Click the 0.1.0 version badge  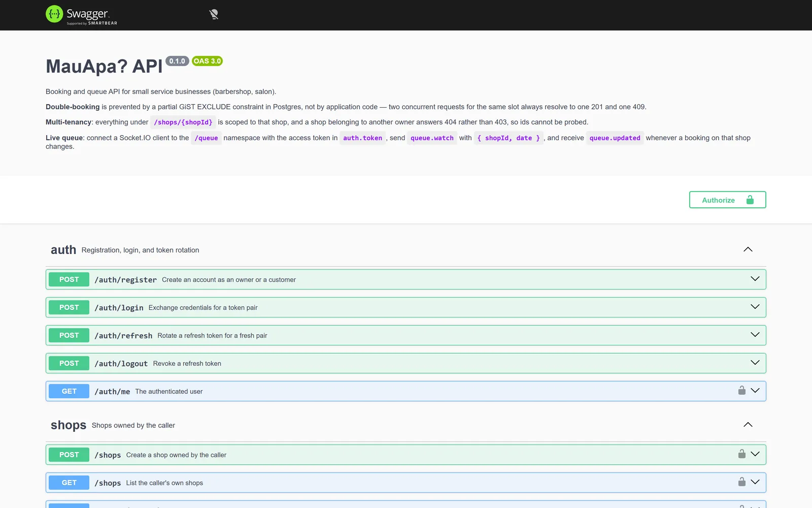(x=177, y=61)
